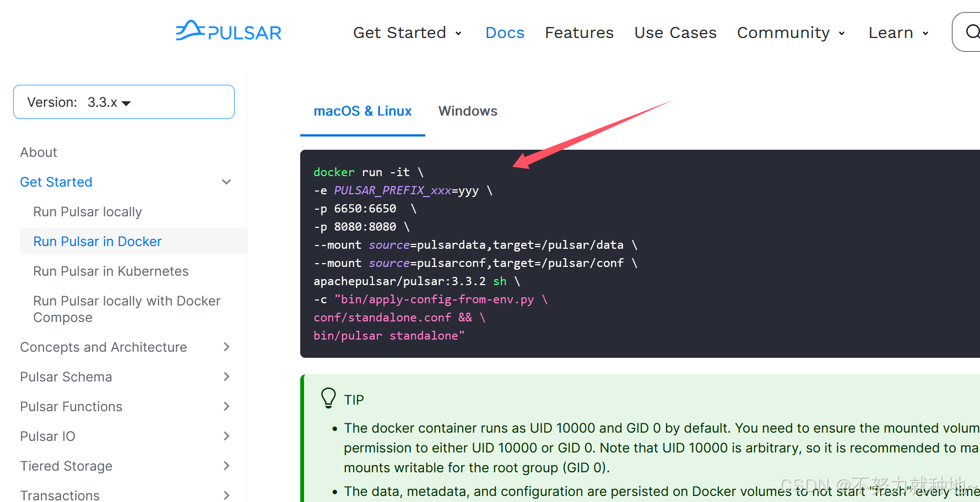Viewport: 980px width, 502px height.
Task: Click the PULSAR_PREFIX_xxx=yyy code line
Action: click(x=403, y=190)
